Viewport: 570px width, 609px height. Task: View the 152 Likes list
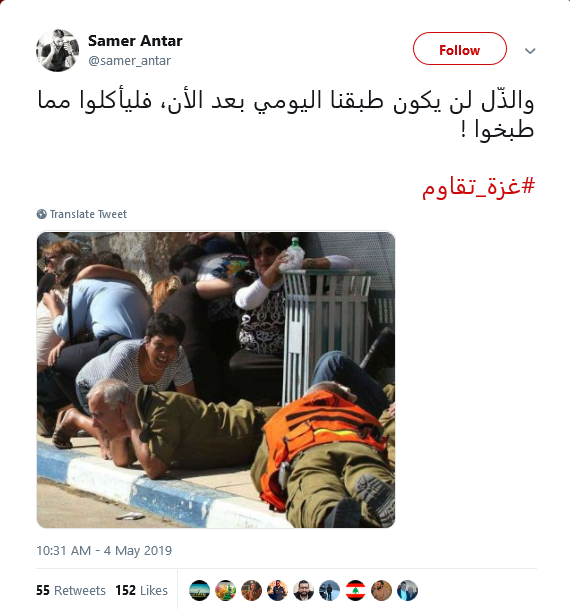[x=141, y=590]
